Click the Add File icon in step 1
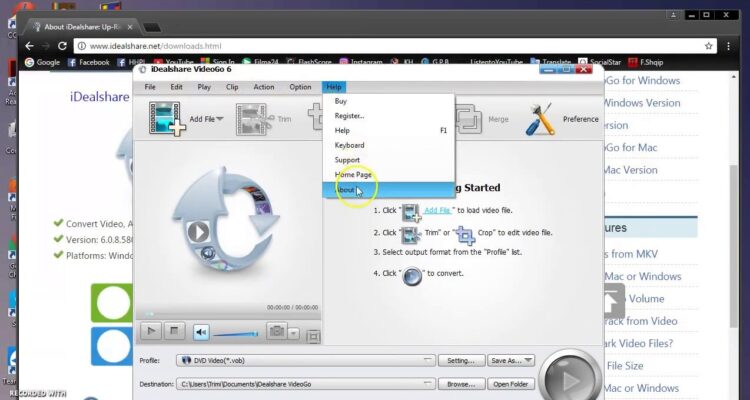750x400 pixels. pyautogui.click(x=411, y=212)
